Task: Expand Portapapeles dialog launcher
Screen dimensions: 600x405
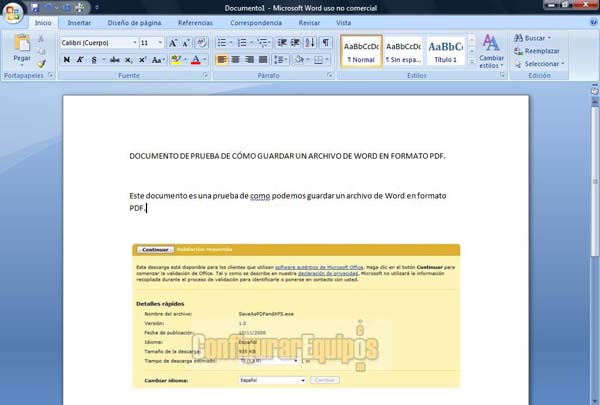Action: click(x=50, y=75)
